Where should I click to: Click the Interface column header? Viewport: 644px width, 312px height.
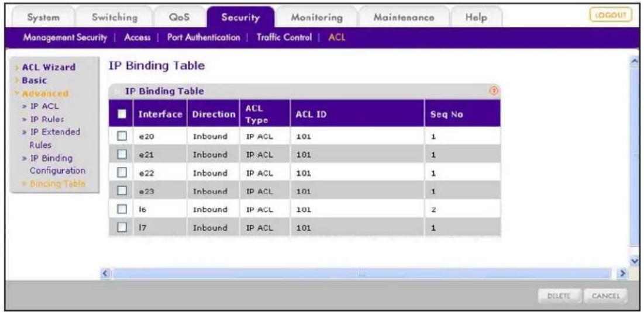tap(160, 115)
